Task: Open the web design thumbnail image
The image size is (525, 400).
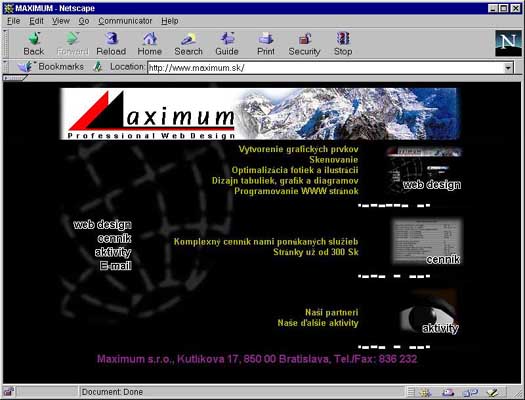Action: pos(424,171)
